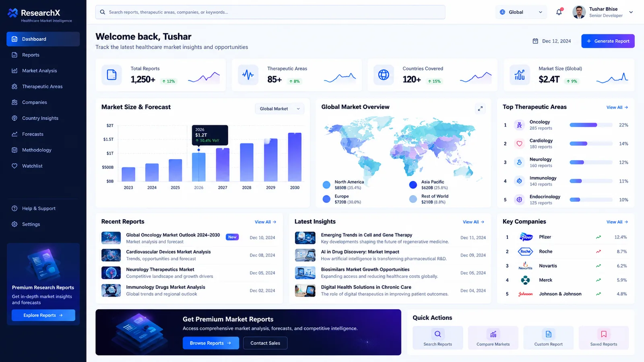
Task: Click the Endocrinology area icon
Action: click(519, 200)
